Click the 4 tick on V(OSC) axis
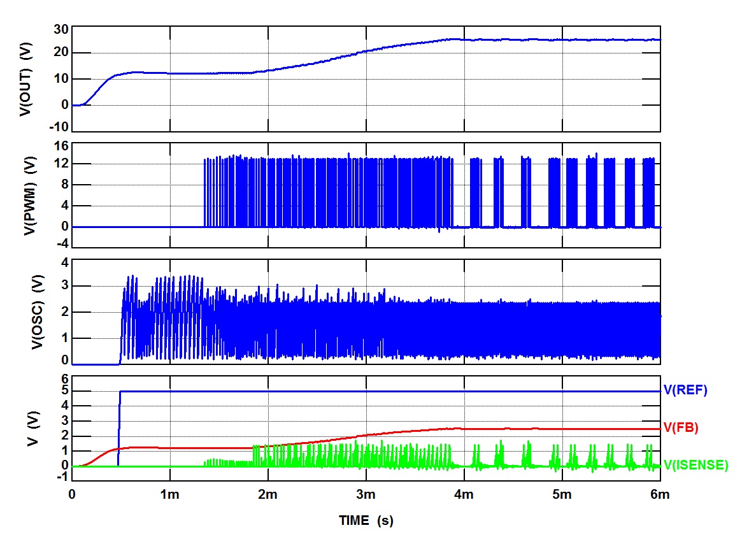 64,262
